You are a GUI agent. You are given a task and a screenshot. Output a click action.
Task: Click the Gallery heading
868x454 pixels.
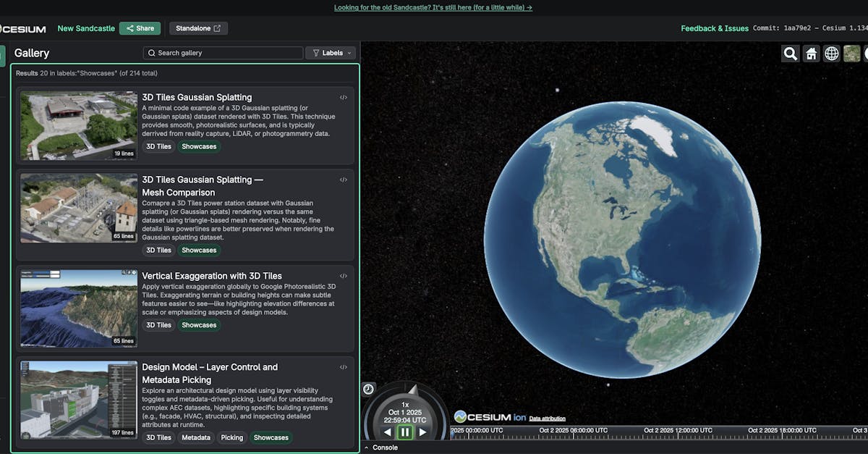point(32,53)
